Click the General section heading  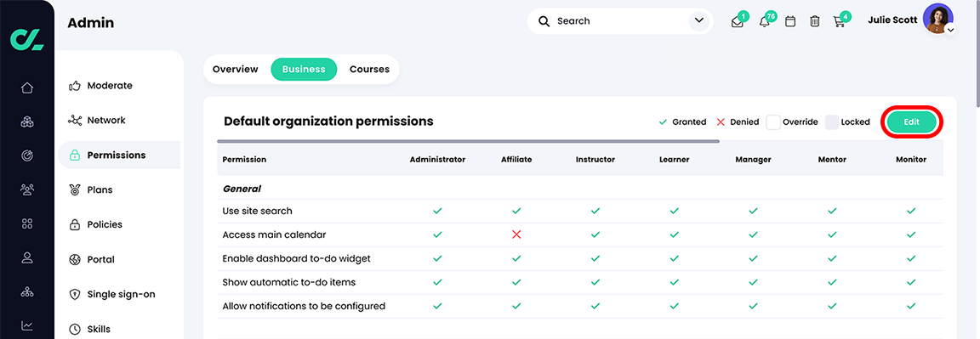click(242, 189)
